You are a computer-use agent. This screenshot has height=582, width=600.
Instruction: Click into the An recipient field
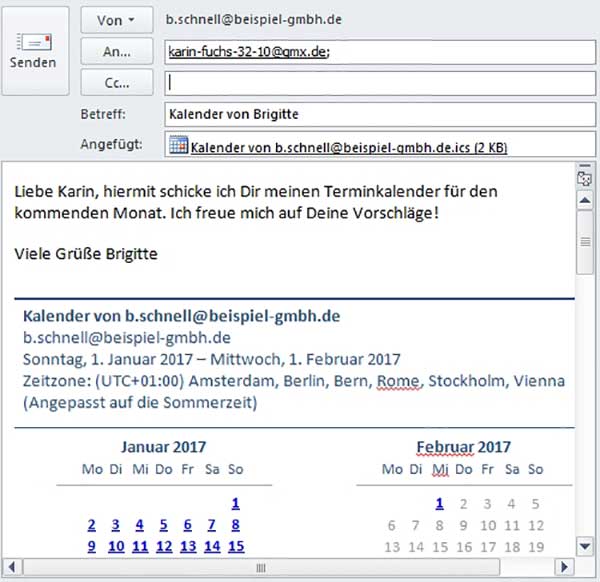[x=380, y=52]
